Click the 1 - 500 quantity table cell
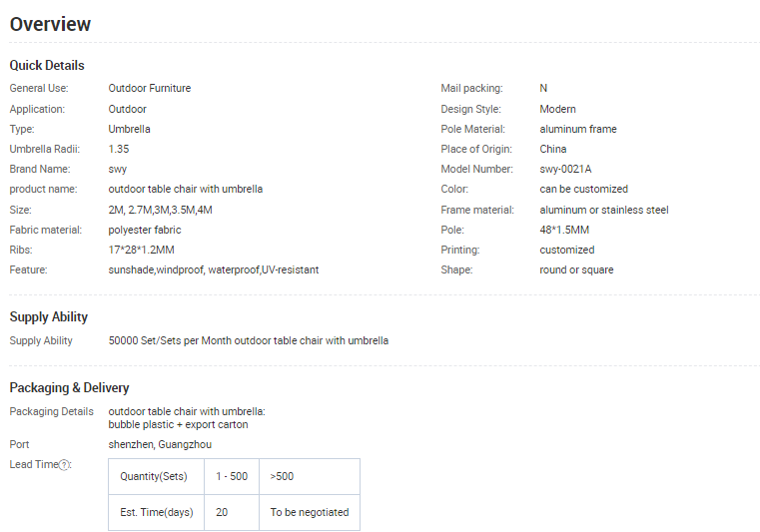This screenshot has width=760, height=532. point(231,476)
